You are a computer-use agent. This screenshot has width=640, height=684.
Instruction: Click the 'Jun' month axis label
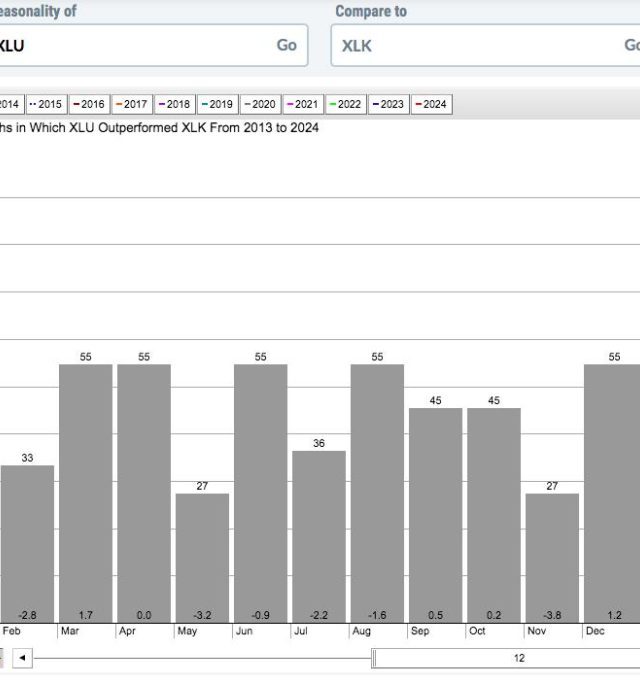tap(244, 631)
